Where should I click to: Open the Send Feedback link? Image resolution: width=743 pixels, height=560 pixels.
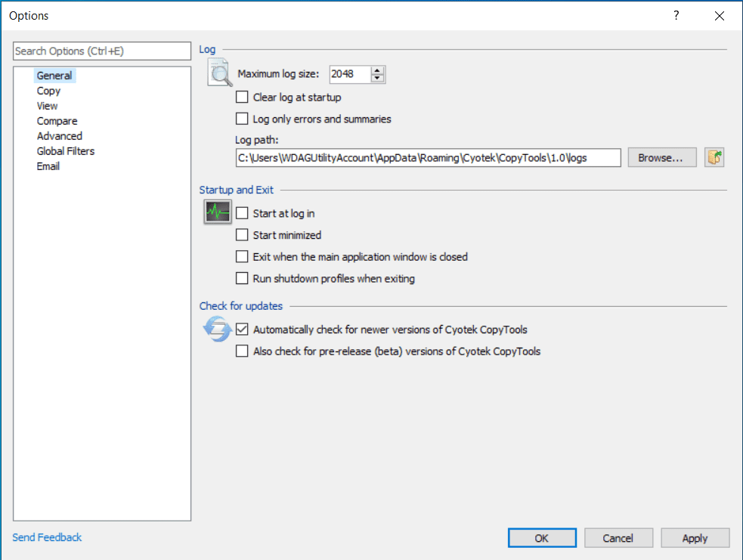(x=47, y=537)
